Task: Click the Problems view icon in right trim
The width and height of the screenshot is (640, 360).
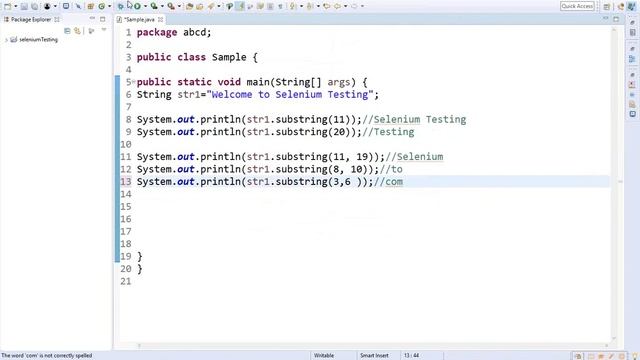Action: 632,84
